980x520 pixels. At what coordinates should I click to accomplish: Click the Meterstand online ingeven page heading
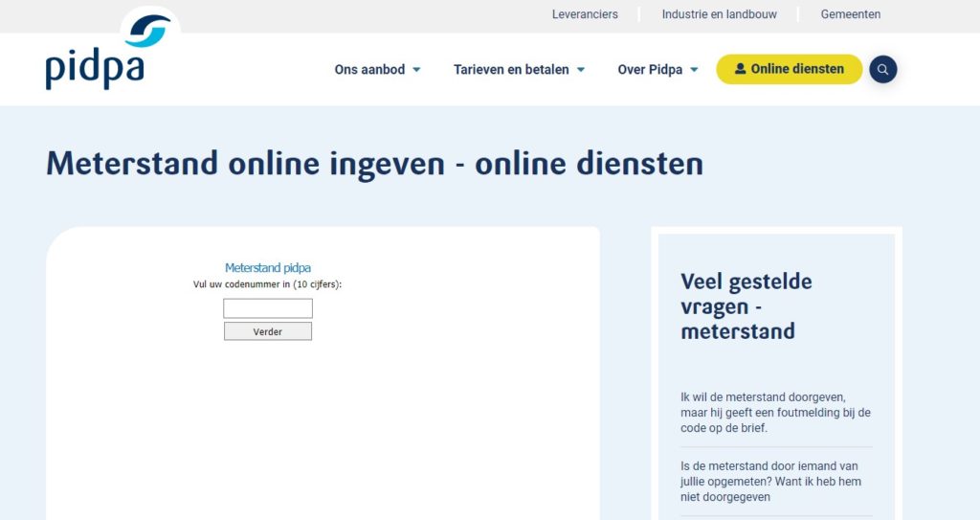coord(375,164)
